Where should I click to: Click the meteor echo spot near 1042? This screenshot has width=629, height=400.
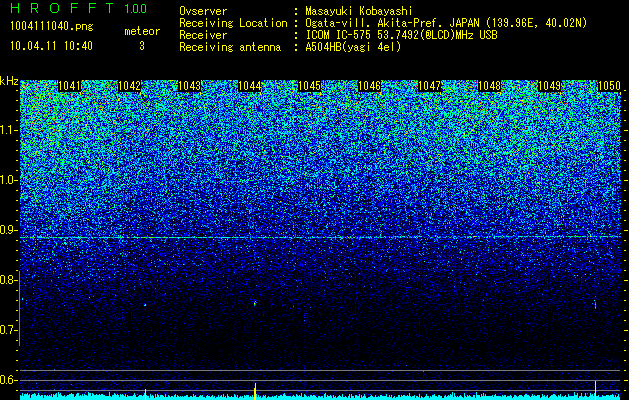[x=145, y=305]
